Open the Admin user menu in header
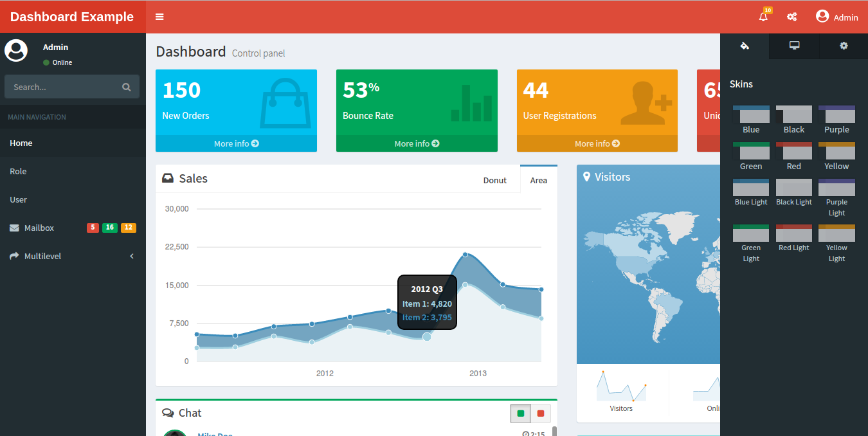The width and height of the screenshot is (868, 436). pyautogui.click(x=836, y=17)
